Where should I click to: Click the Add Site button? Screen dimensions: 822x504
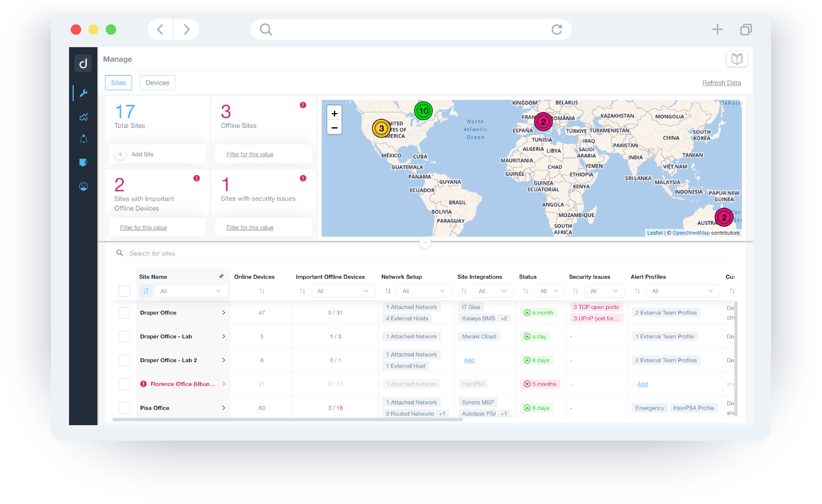click(x=142, y=154)
